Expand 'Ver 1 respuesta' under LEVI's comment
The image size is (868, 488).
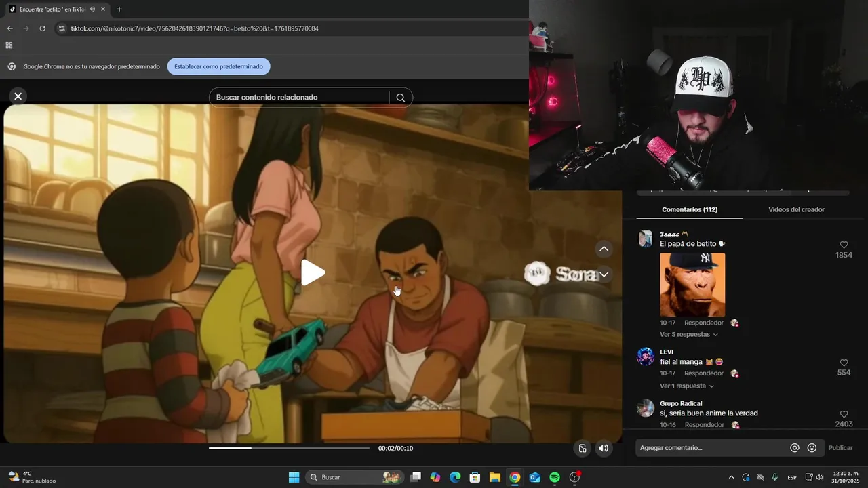(x=686, y=386)
